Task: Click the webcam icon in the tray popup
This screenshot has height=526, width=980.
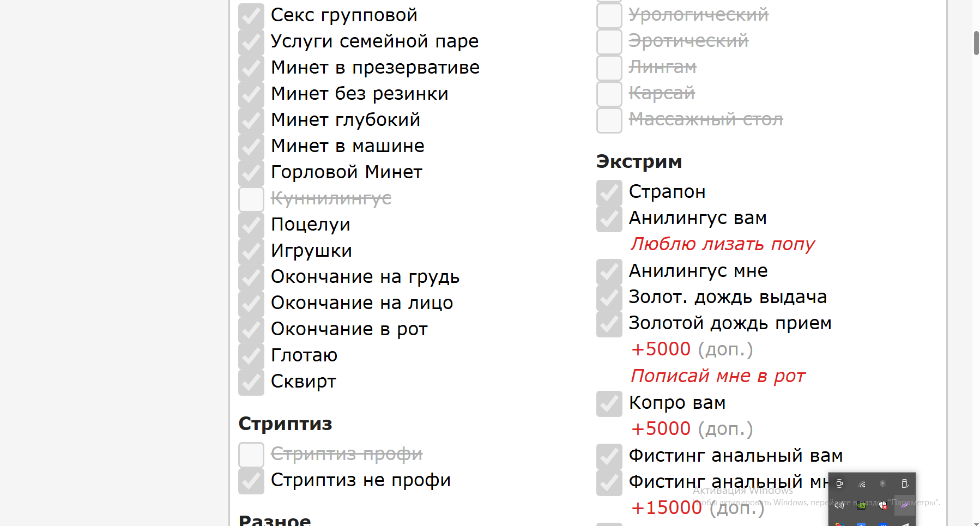Action: [x=839, y=483]
